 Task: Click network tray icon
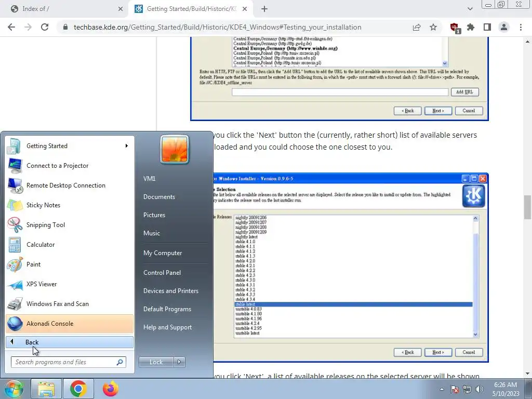(467, 389)
